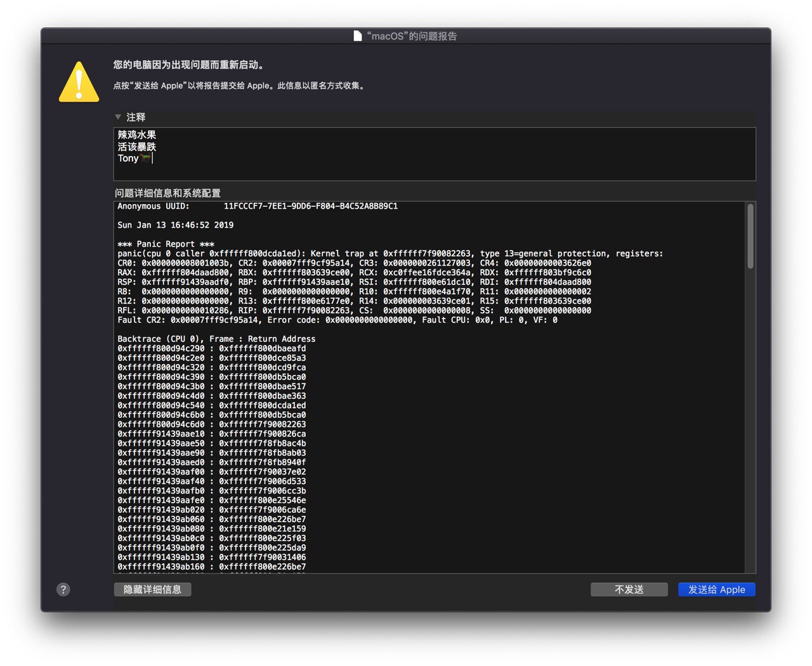
Task: Submit report with 发送给 Apple button
Action: click(x=716, y=589)
